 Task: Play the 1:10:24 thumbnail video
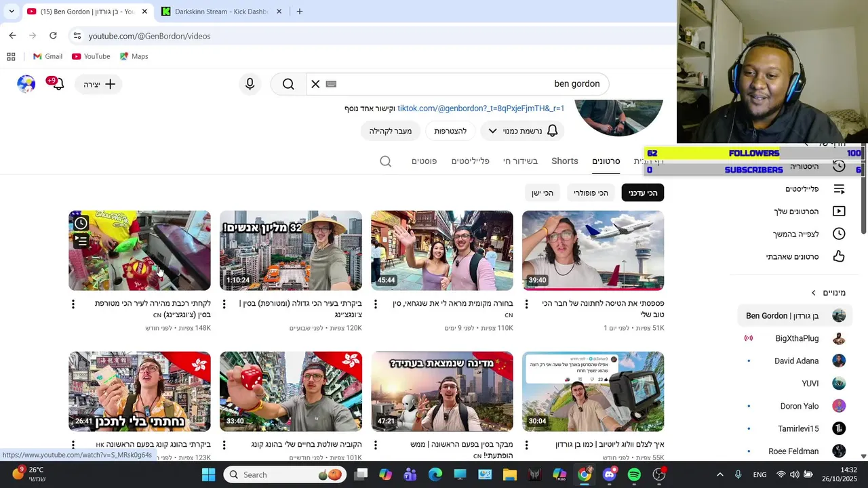290,250
